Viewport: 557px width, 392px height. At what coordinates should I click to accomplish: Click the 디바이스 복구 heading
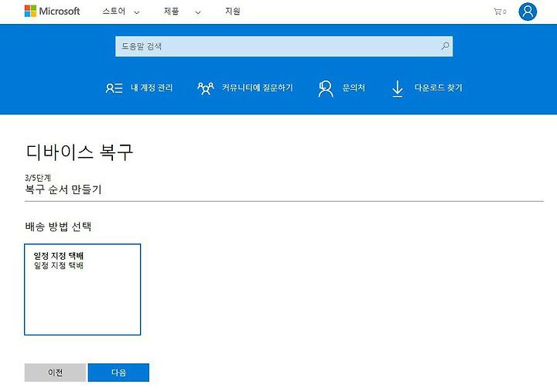[80, 152]
